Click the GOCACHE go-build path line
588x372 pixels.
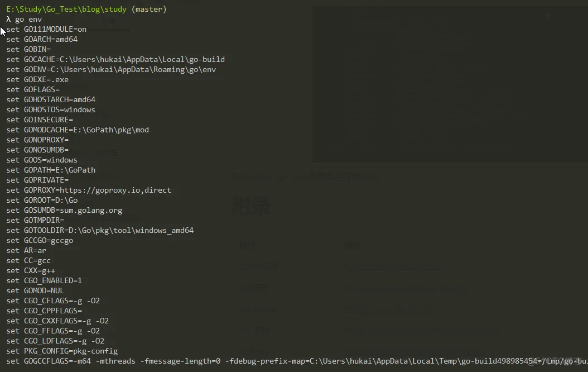115,59
